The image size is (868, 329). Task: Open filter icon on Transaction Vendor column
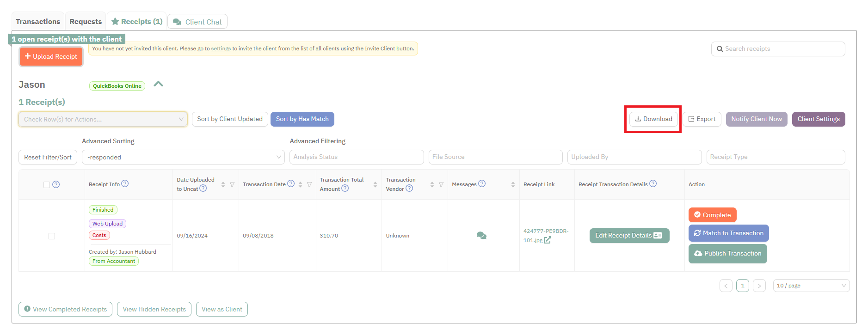tap(441, 184)
